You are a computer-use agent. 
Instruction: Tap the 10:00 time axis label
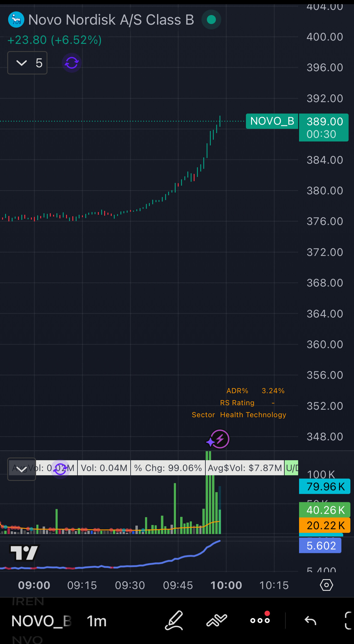tap(226, 585)
